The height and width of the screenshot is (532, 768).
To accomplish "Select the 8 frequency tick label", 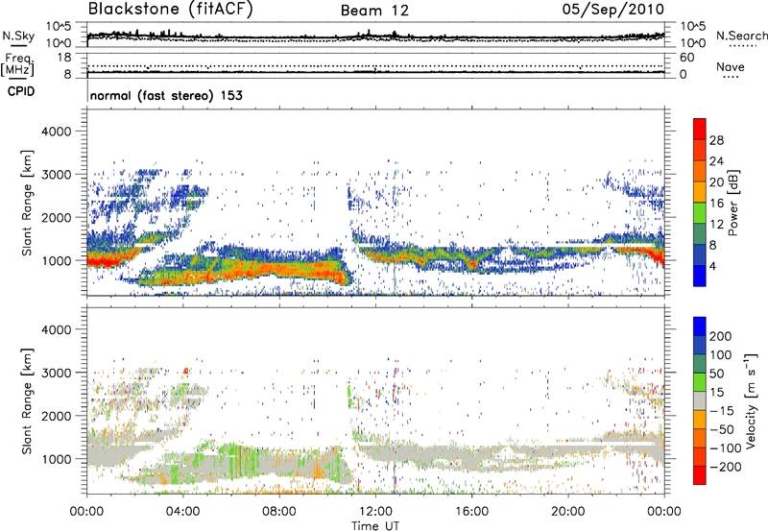I will [x=67, y=74].
